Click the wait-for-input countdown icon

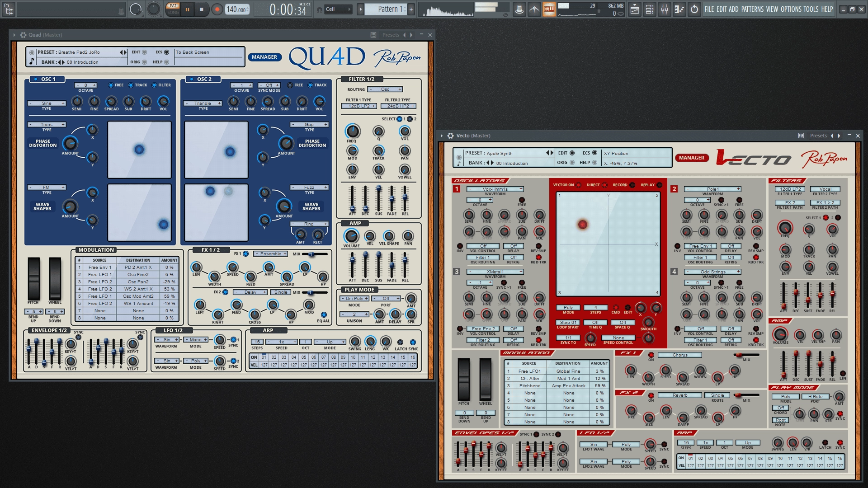coord(534,9)
